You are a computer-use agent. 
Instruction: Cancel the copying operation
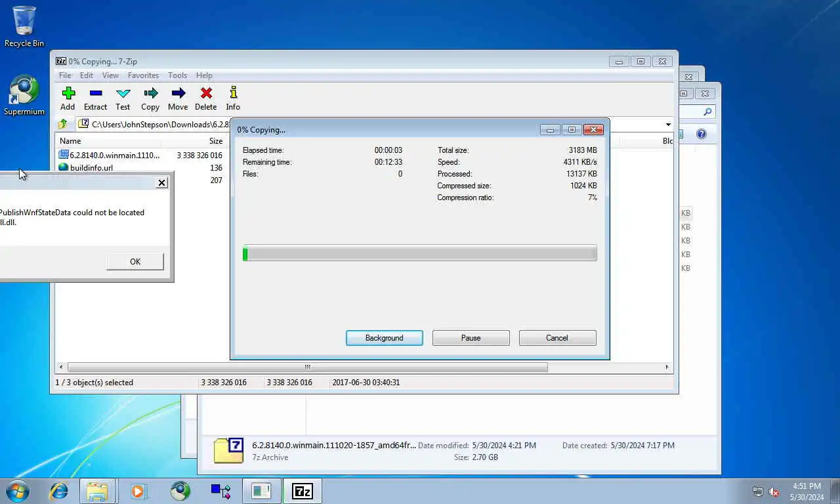point(557,338)
